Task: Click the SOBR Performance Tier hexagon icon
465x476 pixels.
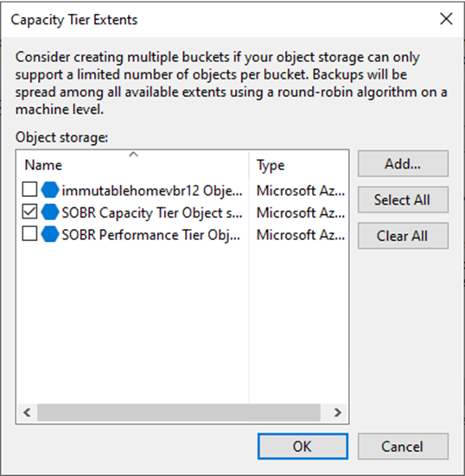Action: point(50,234)
